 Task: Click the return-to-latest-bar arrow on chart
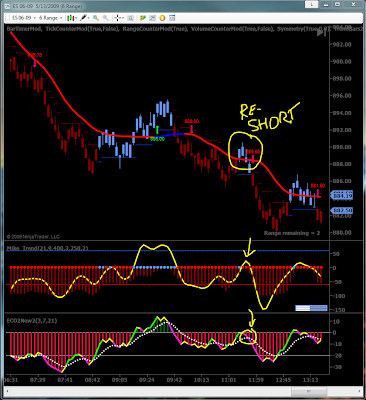321,32
